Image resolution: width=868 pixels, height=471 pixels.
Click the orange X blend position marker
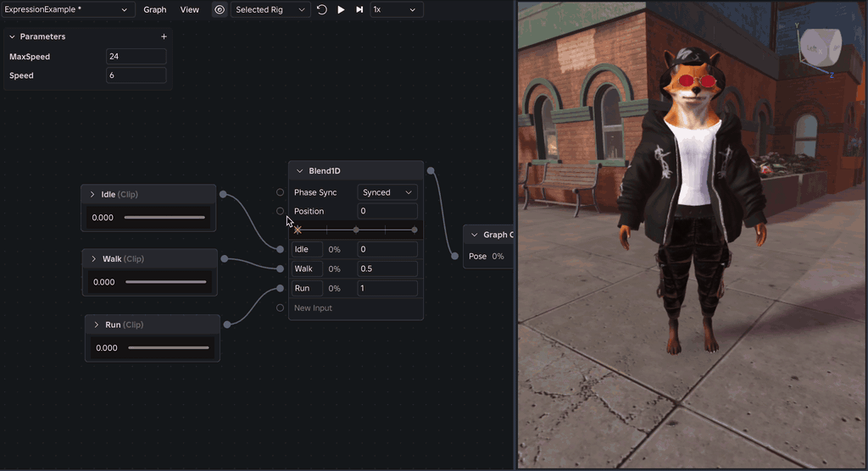[x=298, y=230]
